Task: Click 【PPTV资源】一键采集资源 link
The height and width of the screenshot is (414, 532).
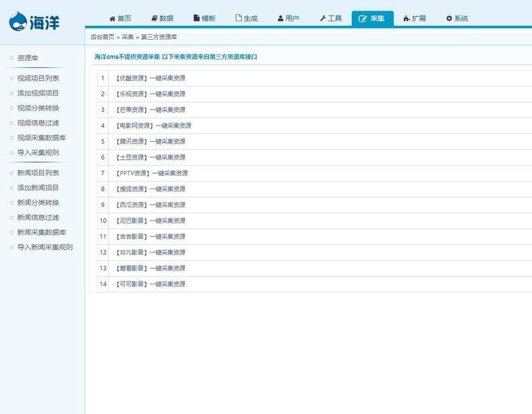Action: [x=152, y=173]
